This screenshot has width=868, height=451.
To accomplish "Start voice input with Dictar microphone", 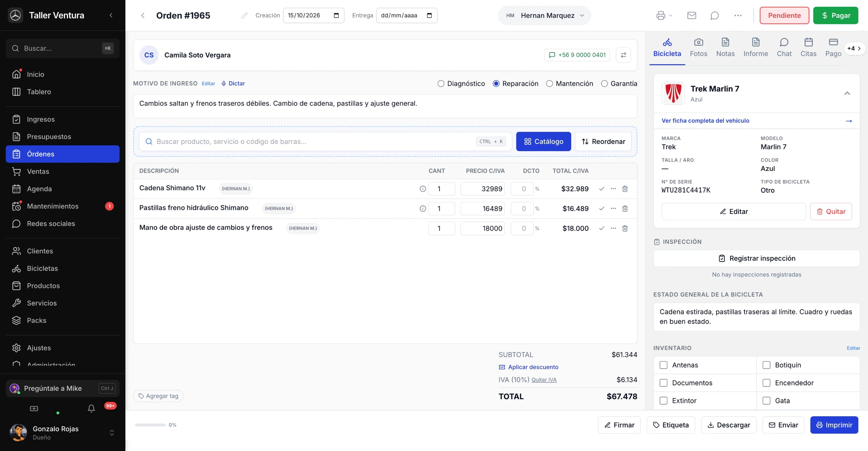I will tap(233, 83).
